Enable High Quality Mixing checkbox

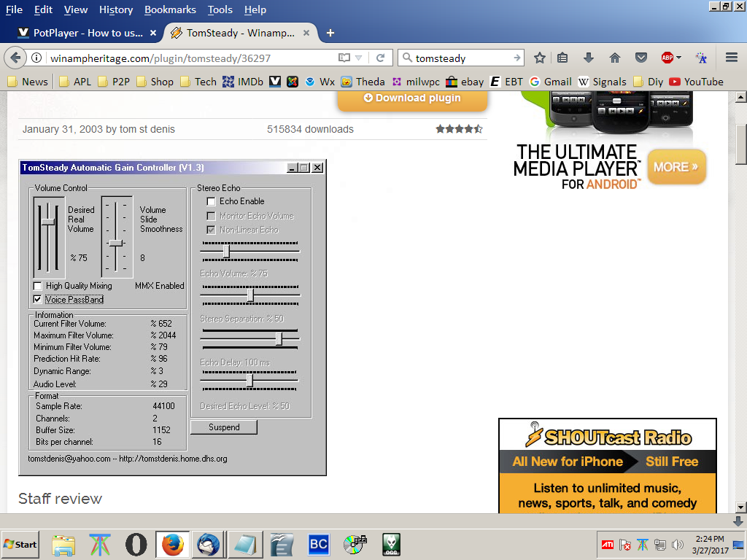(38, 286)
